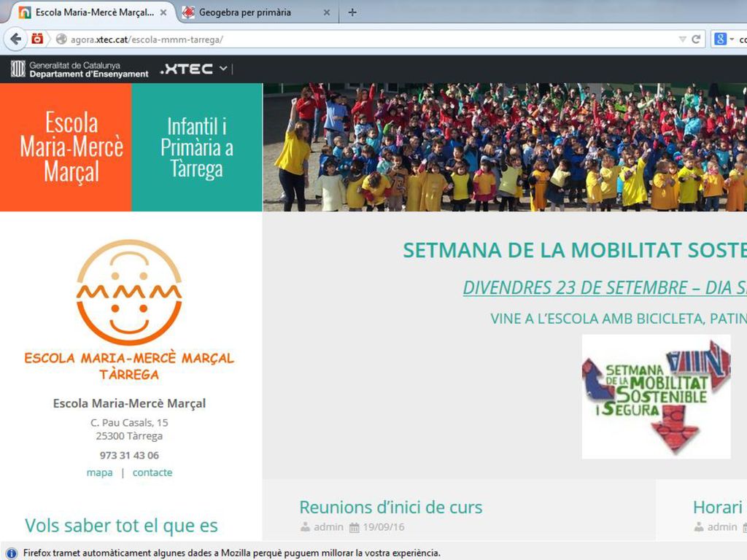The width and height of the screenshot is (747, 560).
Task: Click the teal Infantil i Primària a Tàrrega block
Action: tap(197, 147)
